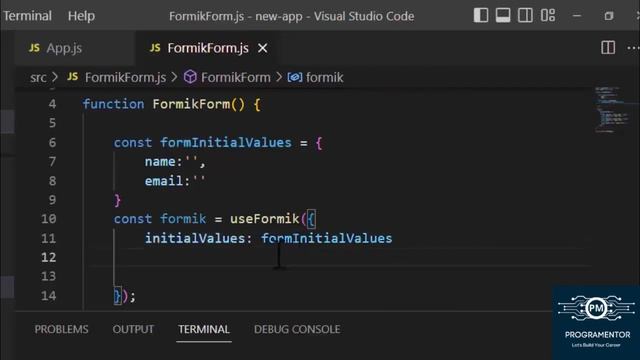This screenshot has height=360, width=640.
Task: Open the FormikForm function breadcrumb
Action: pyautogui.click(x=236, y=78)
